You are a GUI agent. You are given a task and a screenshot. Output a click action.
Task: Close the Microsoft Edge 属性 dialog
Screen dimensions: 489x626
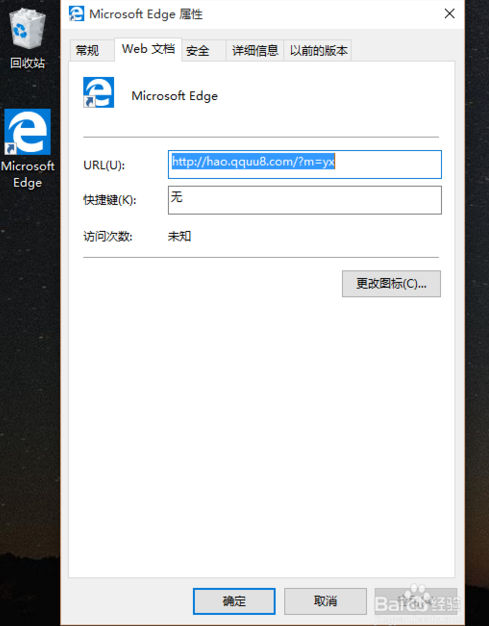coord(449,14)
